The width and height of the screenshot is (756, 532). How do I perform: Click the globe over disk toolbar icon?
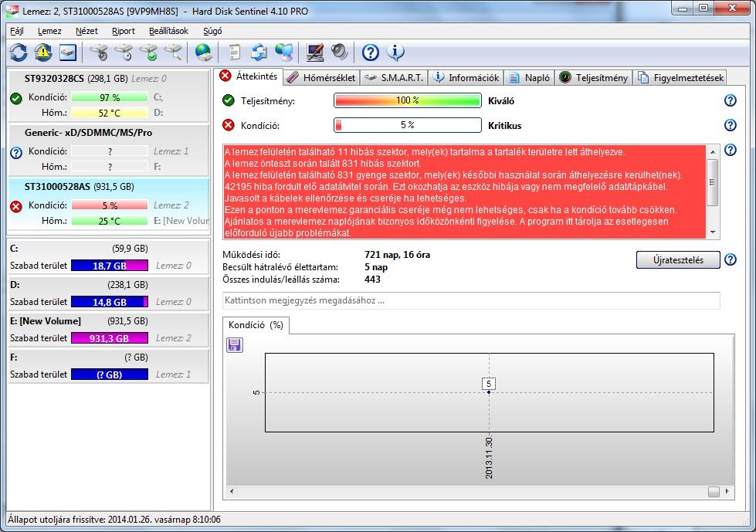(203, 52)
